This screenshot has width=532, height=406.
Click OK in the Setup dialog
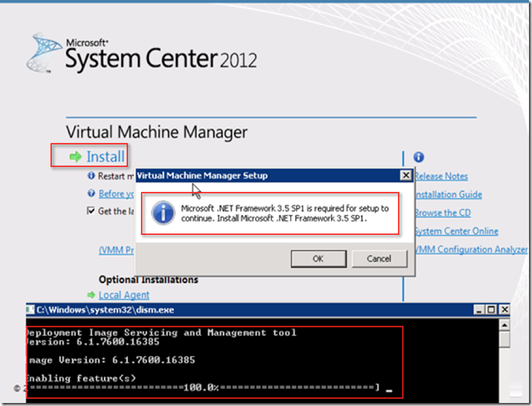(318, 259)
